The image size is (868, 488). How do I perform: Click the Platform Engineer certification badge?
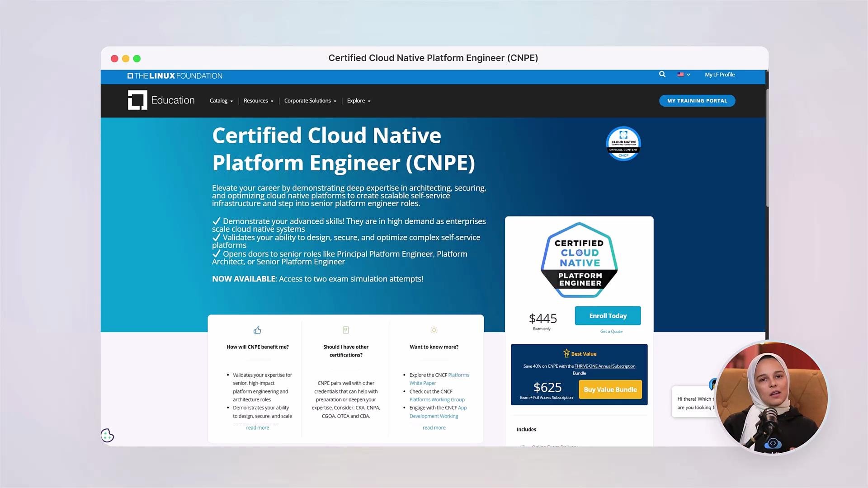coord(579,260)
